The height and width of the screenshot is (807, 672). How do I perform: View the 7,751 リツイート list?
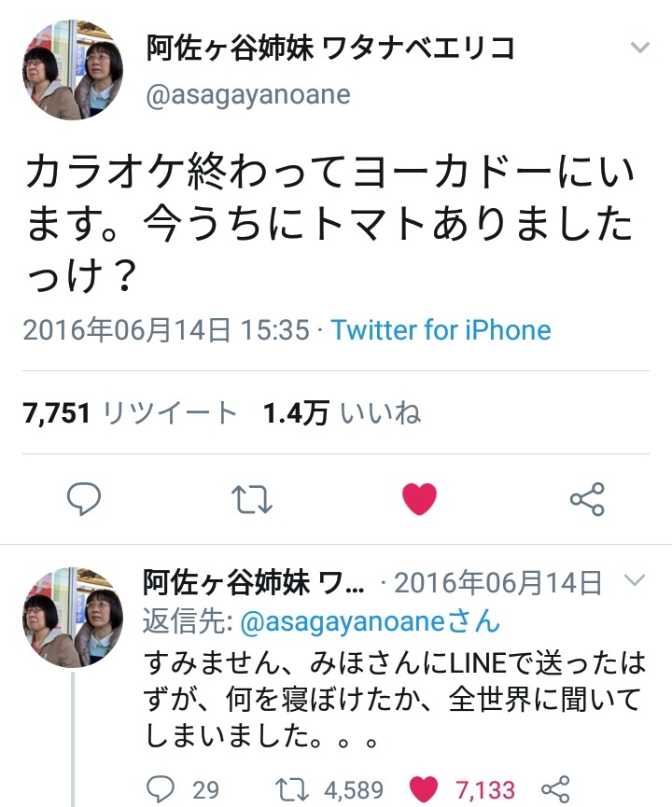(130, 412)
